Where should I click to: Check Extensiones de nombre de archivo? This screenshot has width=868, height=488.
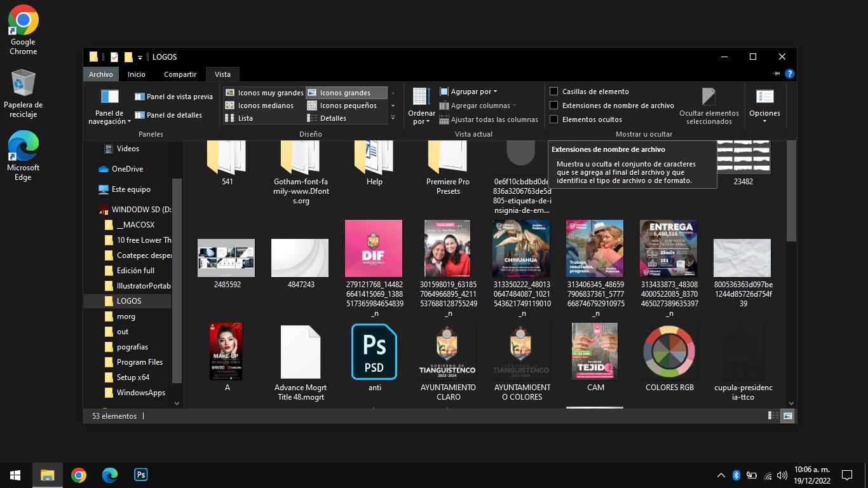pyautogui.click(x=554, y=105)
